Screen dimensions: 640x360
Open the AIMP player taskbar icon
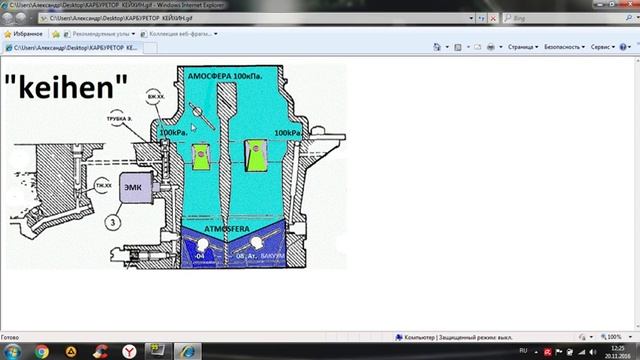click(71, 351)
